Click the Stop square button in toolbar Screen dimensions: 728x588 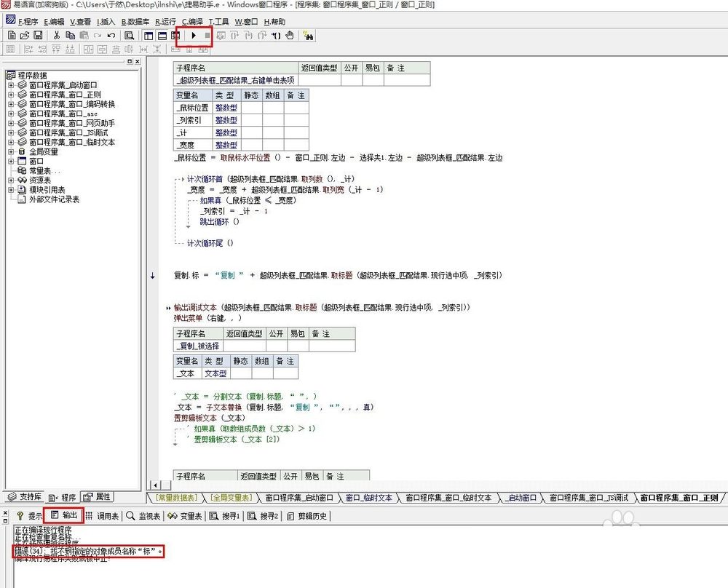coord(207,35)
